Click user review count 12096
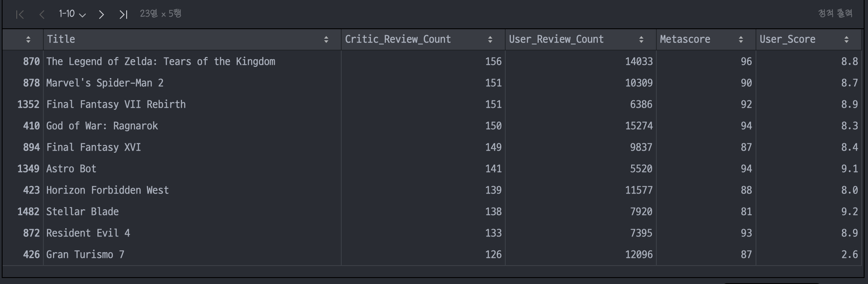 [x=639, y=254]
